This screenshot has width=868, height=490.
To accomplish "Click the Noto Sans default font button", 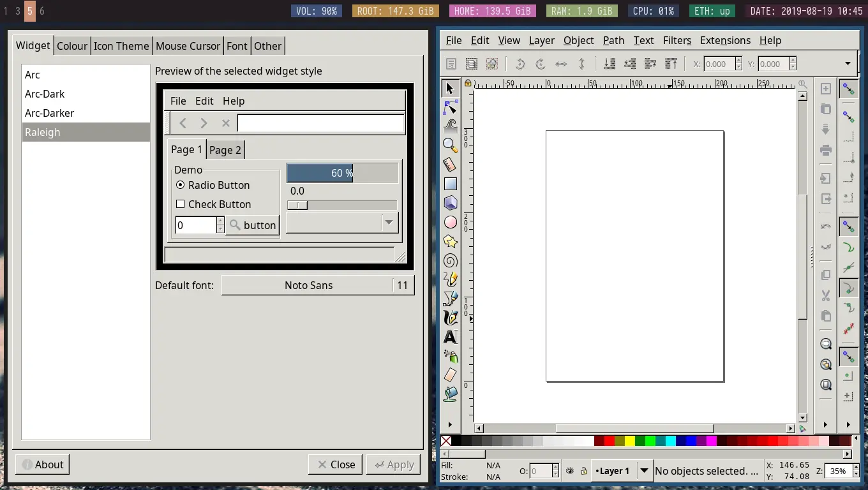I will pos(318,285).
